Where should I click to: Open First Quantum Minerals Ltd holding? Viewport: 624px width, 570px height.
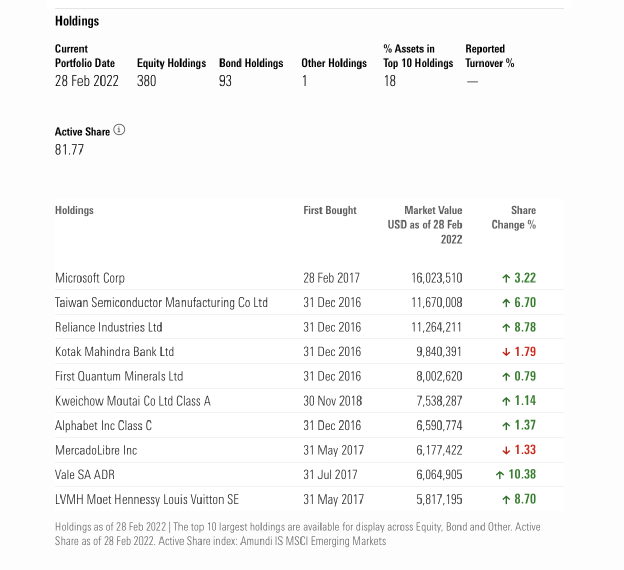coord(119,377)
